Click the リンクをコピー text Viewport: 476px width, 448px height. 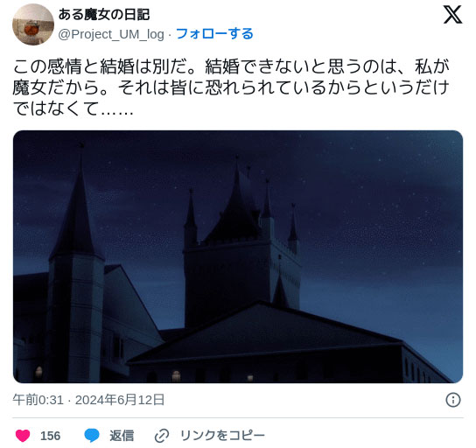[x=222, y=436]
